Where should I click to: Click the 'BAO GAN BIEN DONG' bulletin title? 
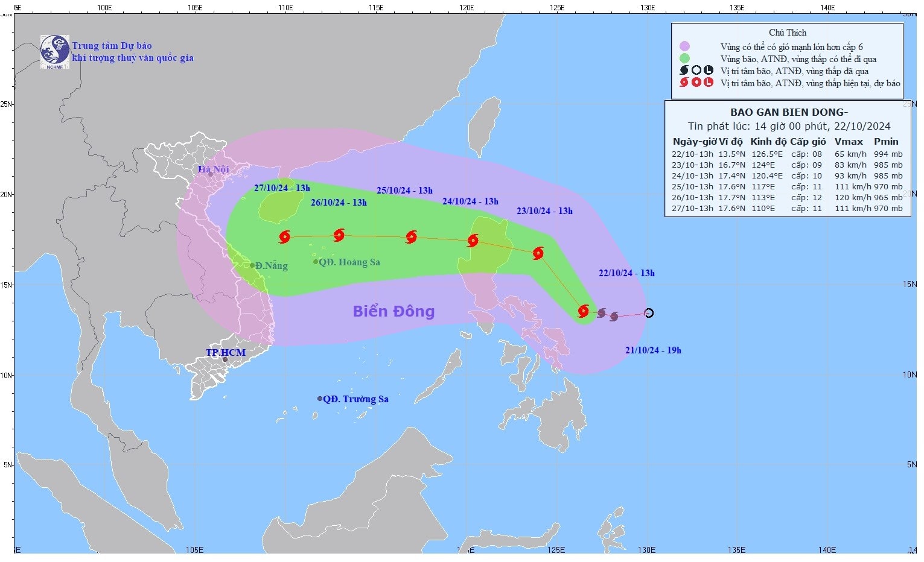(x=789, y=112)
